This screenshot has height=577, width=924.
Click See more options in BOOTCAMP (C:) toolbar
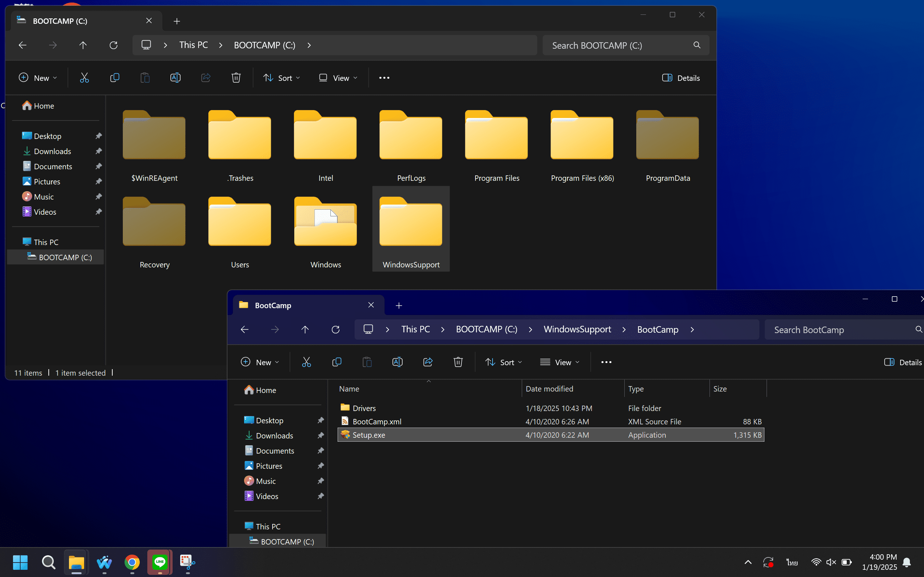pyautogui.click(x=384, y=78)
